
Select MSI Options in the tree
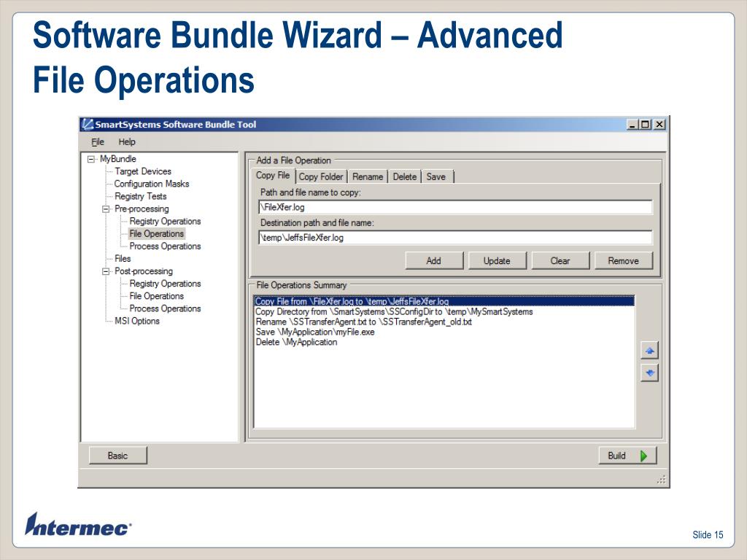pos(136,321)
